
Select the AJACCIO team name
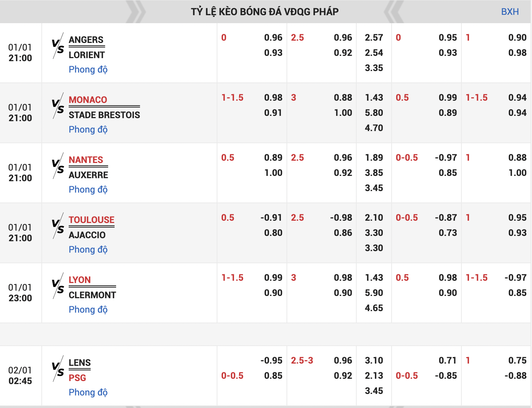click(x=87, y=235)
